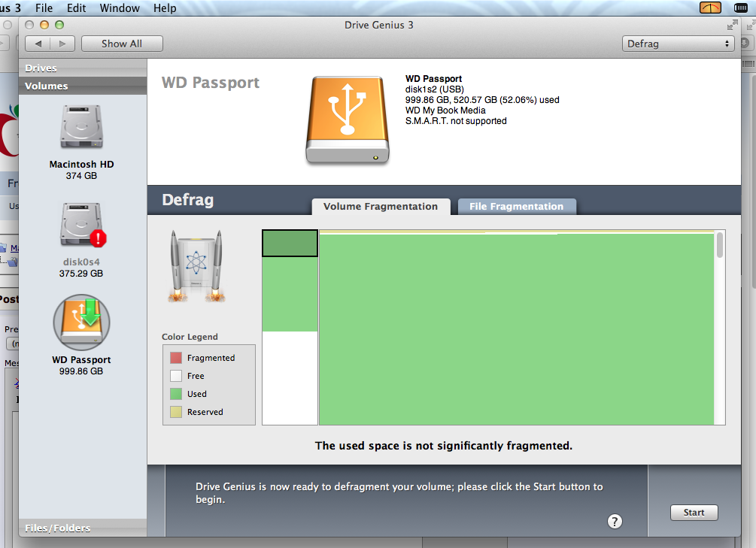The image size is (756, 548).
Task: Open the Help menu
Action: pos(165,8)
